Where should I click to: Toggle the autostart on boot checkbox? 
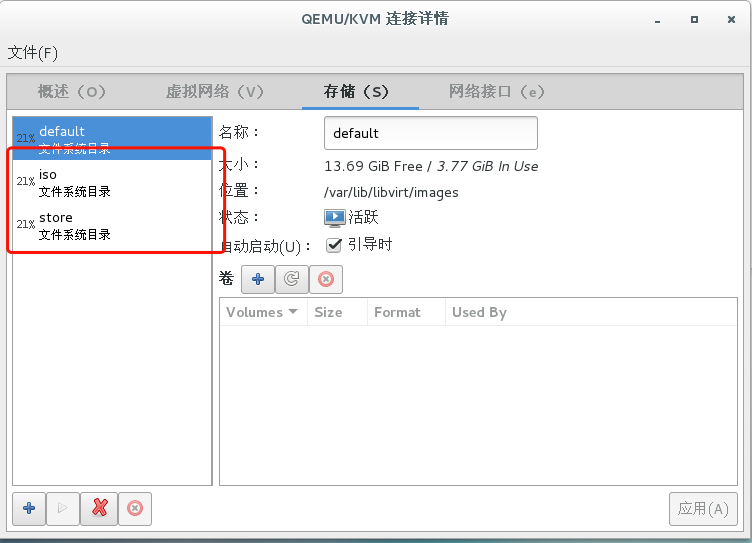pos(334,245)
